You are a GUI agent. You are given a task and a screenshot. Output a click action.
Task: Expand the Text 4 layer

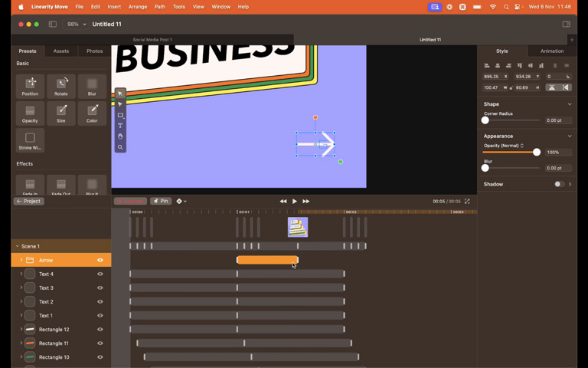click(21, 274)
